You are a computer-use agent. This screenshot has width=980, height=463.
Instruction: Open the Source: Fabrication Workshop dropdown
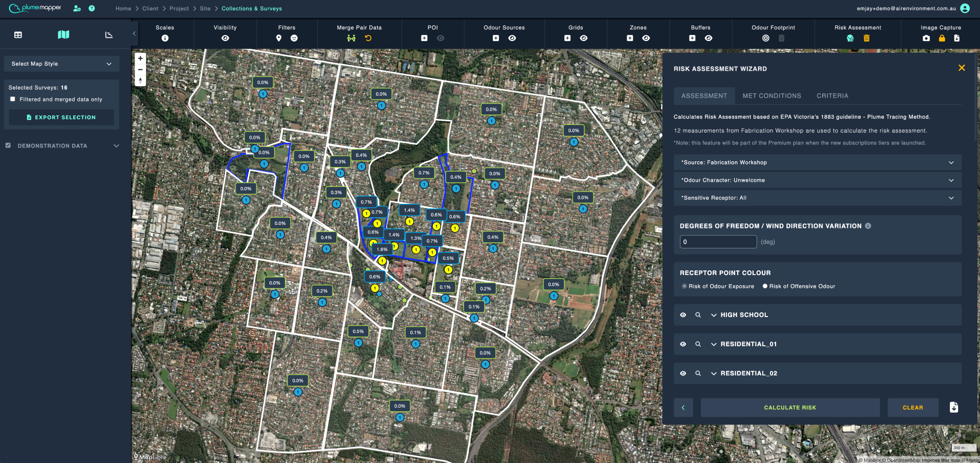(817, 162)
